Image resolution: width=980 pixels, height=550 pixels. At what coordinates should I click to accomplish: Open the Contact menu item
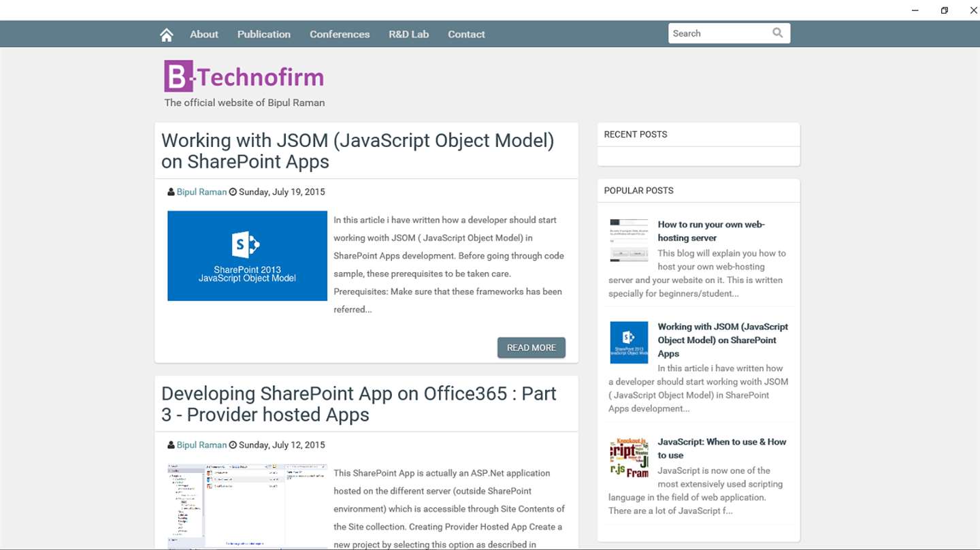pos(466,34)
